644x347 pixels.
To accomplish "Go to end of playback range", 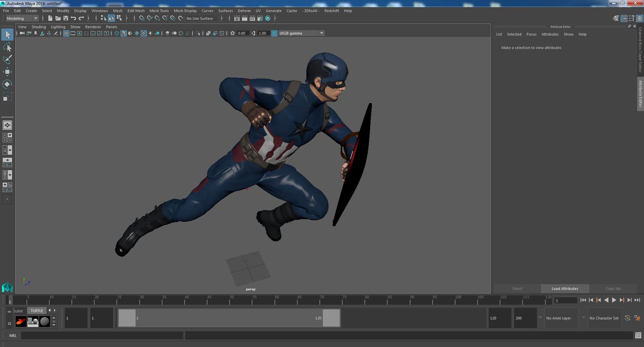I will (637, 300).
